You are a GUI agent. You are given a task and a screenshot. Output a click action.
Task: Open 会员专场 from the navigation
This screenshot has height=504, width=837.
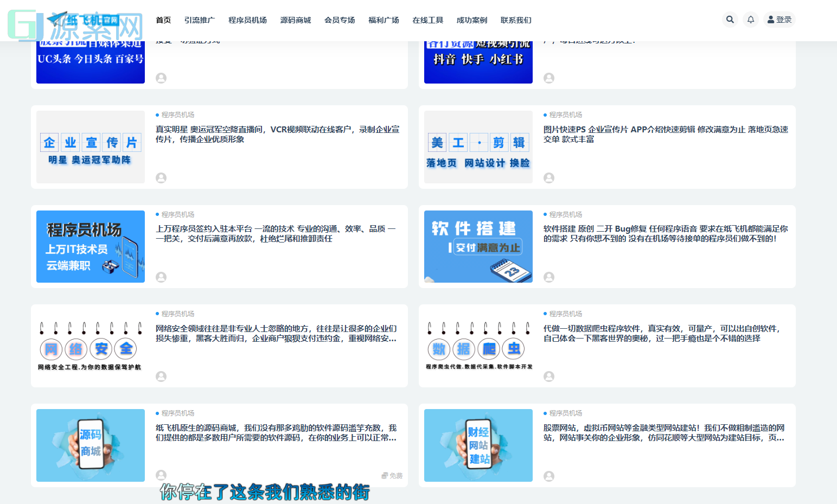339,20
